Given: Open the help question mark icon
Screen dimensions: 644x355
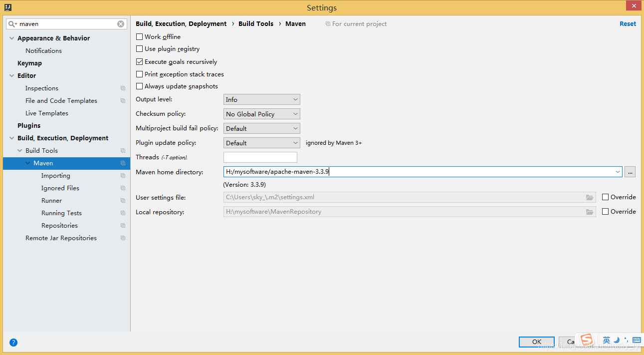Looking at the screenshot, I should pyautogui.click(x=13, y=343).
